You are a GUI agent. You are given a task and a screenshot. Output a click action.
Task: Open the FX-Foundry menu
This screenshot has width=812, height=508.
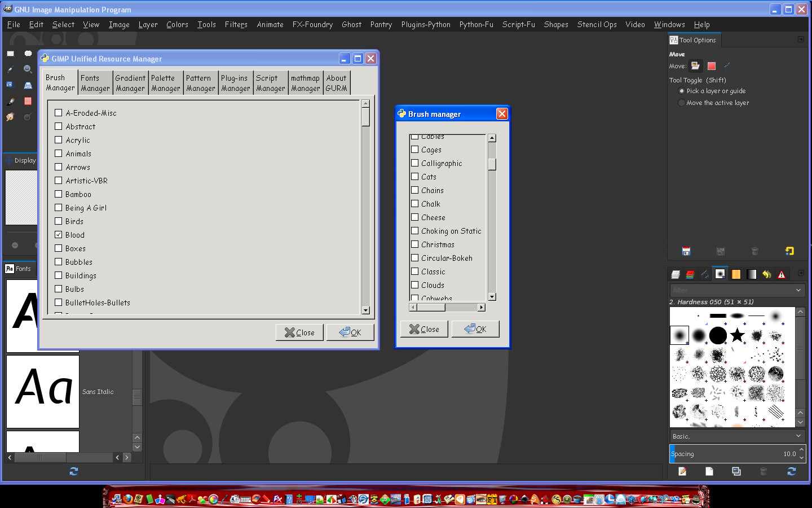point(312,25)
